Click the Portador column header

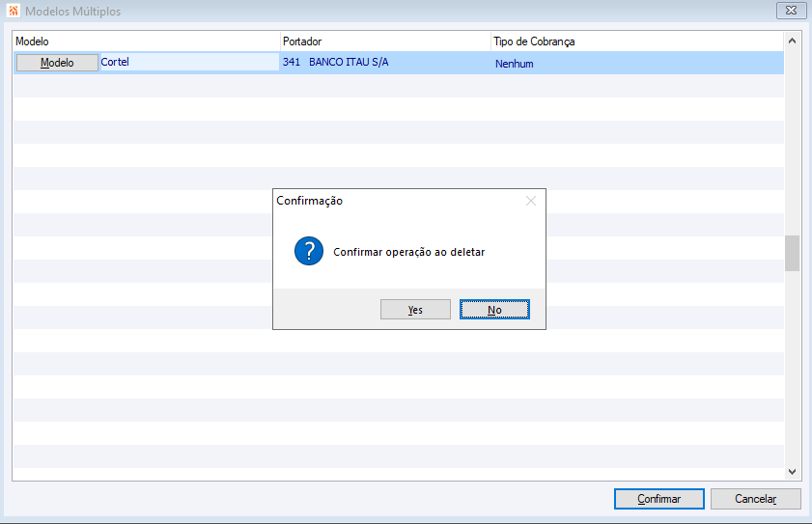(385, 41)
